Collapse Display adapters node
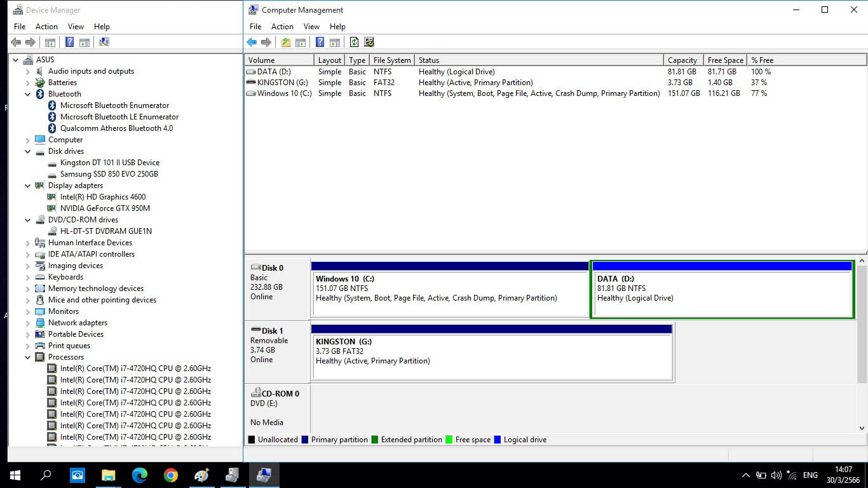868x488 pixels. tap(28, 186)
